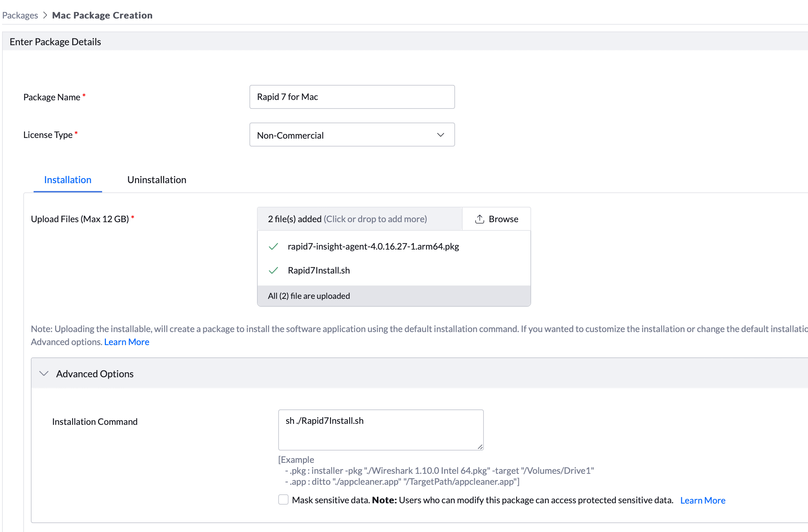Click the upload arrow icon beside Browse
The height and width of the screenshot is (532, 808).
point(479,219)
